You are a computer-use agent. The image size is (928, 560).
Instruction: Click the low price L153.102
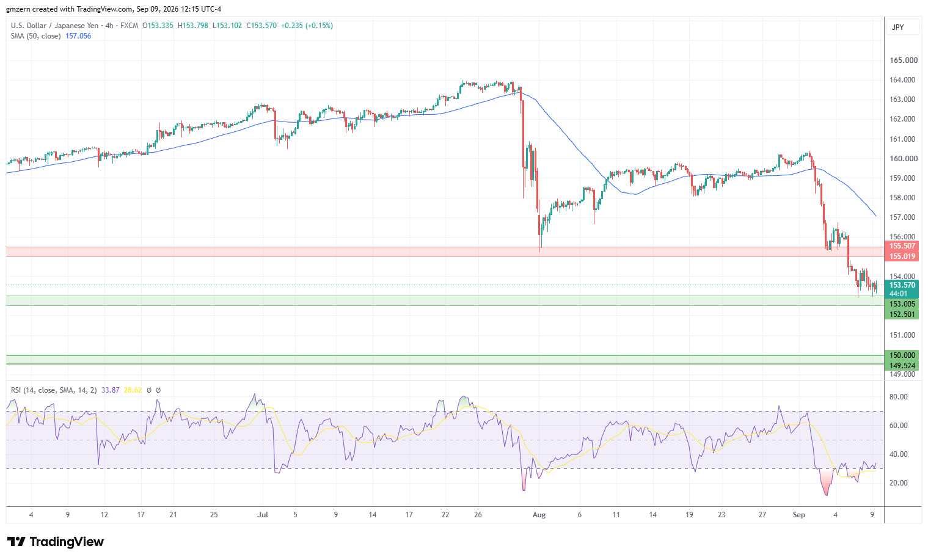[x=227, y=26]
